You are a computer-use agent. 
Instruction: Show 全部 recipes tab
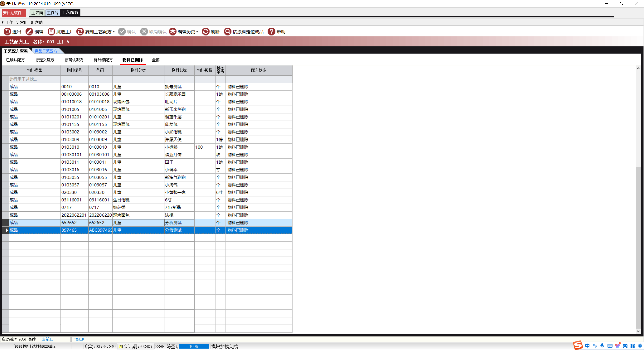(156, 60)
